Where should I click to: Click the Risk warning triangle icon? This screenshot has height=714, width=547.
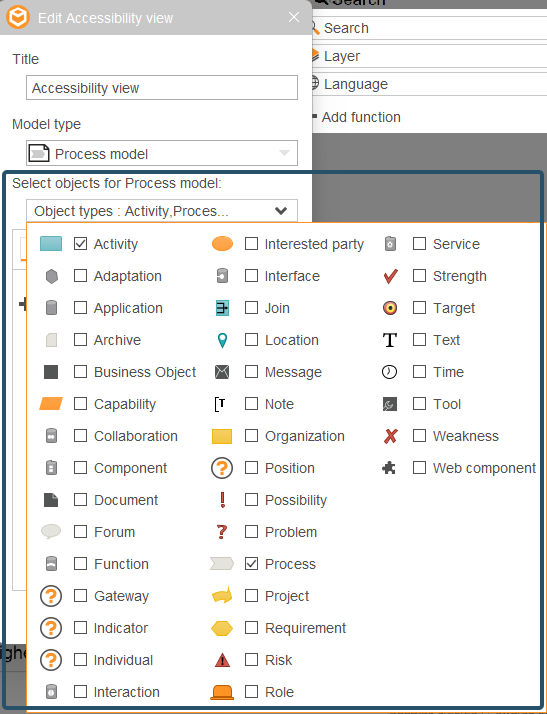[222, 660]
